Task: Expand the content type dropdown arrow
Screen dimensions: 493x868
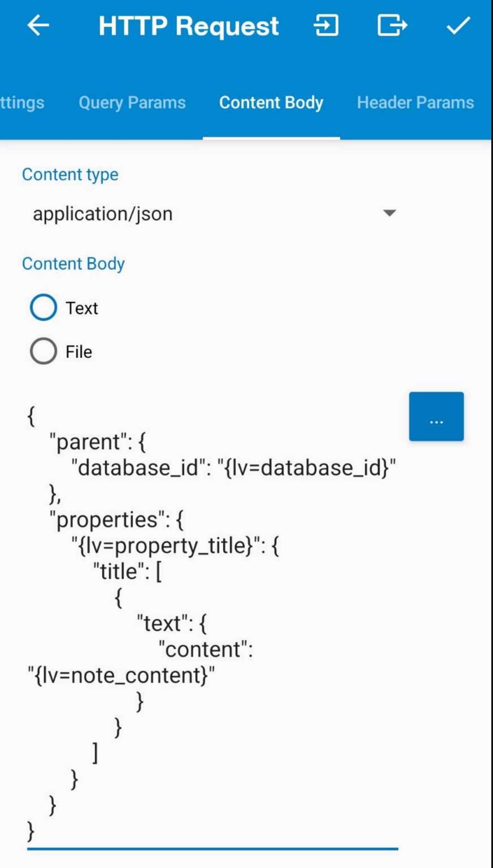Action: (389, 213)
